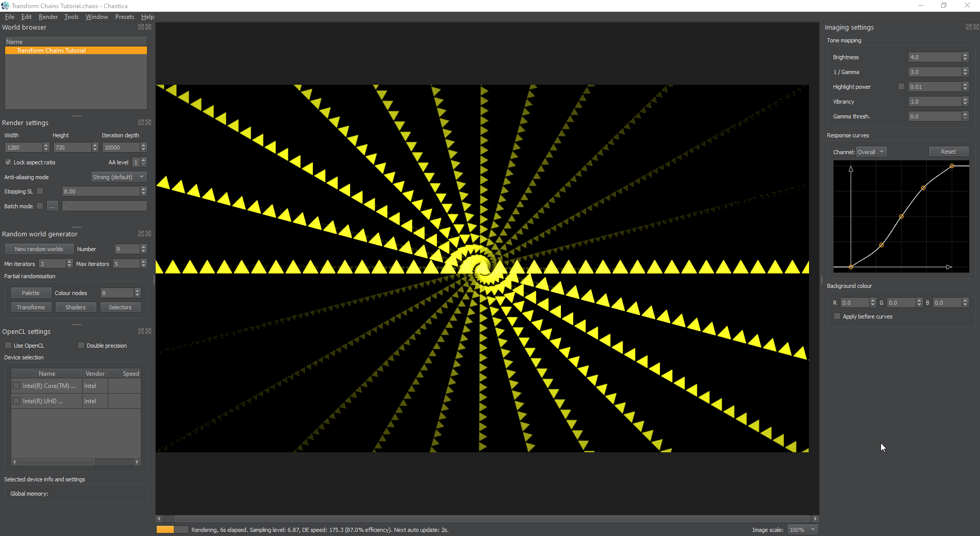980x536 pixels.
Task: Click New random worlds button
Action: pos(39,249)
